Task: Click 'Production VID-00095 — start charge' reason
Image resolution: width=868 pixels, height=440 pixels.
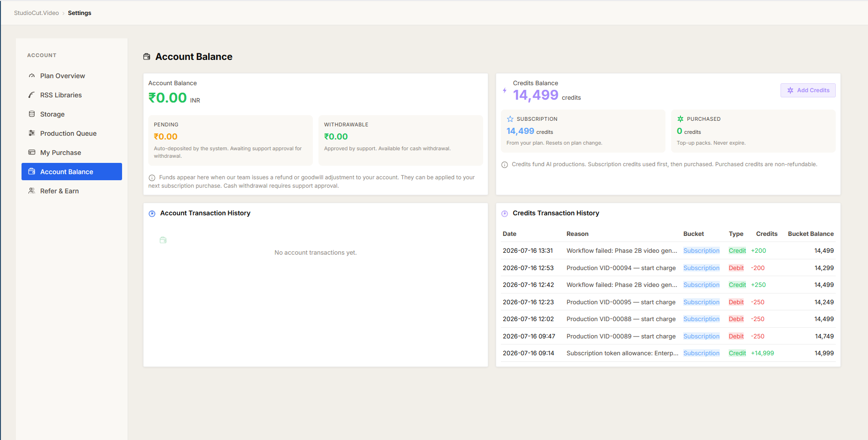Action: click(x=621, y=302)
